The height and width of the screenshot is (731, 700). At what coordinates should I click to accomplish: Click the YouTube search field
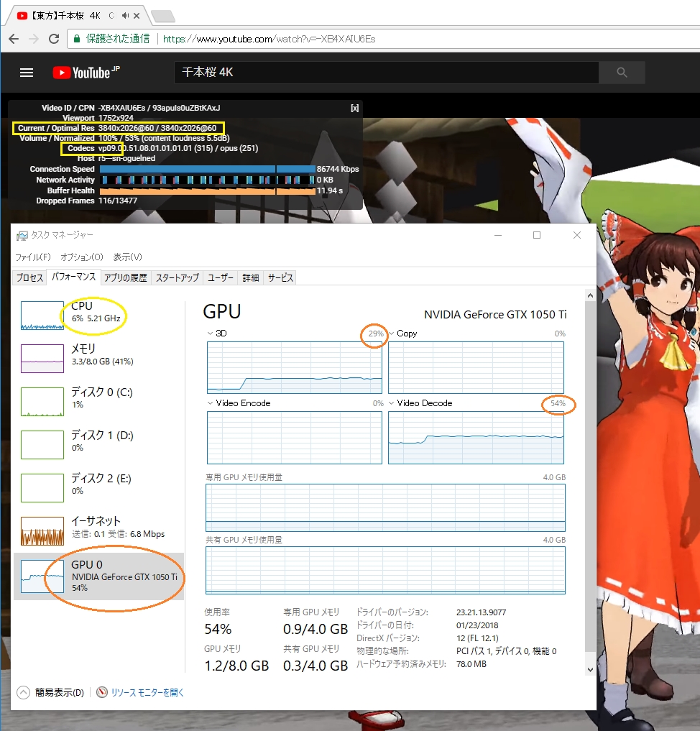(387, 73)
